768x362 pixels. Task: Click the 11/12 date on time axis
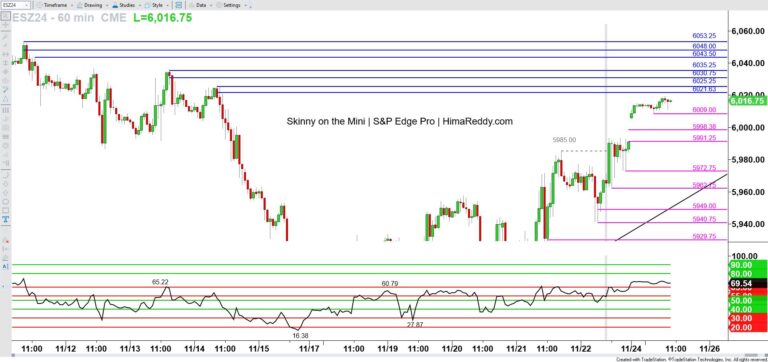(66, 349)
